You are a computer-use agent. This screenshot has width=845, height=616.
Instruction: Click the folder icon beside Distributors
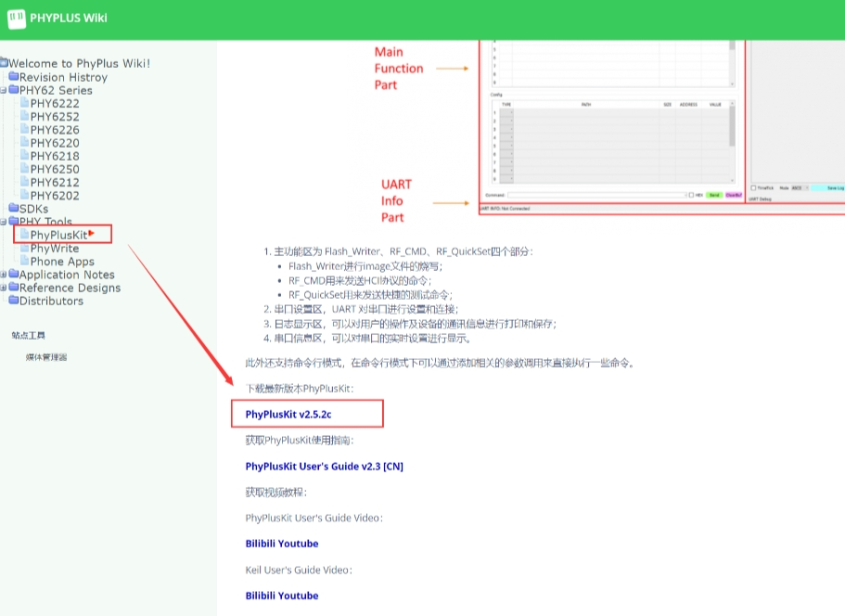click(x=14, y=301)
